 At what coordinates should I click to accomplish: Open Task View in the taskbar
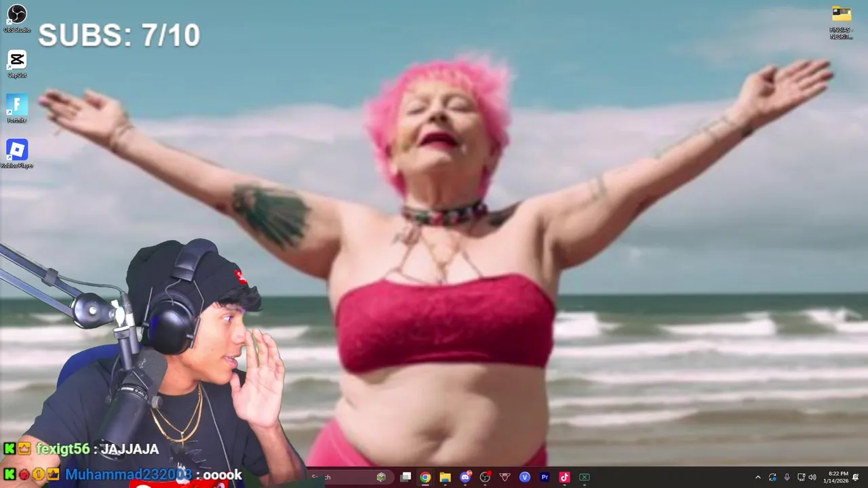coord(406,477)
